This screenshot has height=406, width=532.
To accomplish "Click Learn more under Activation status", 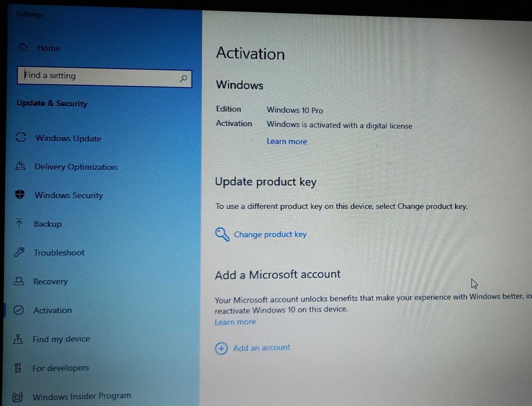I will pos(287,141).
